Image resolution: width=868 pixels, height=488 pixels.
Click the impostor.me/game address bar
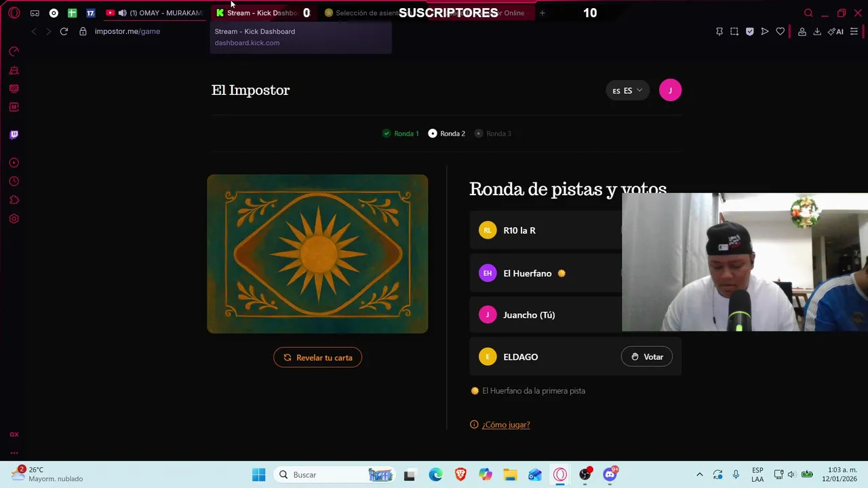(127, 31)
